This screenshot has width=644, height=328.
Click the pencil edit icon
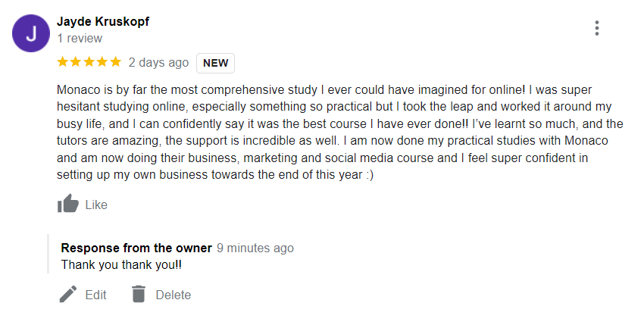pyautogui.click(x=68, y=295)
